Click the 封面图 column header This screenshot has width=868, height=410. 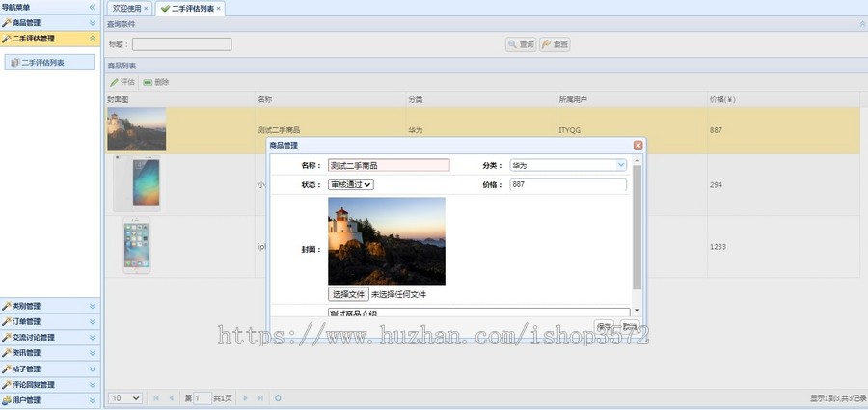(180, 99)
